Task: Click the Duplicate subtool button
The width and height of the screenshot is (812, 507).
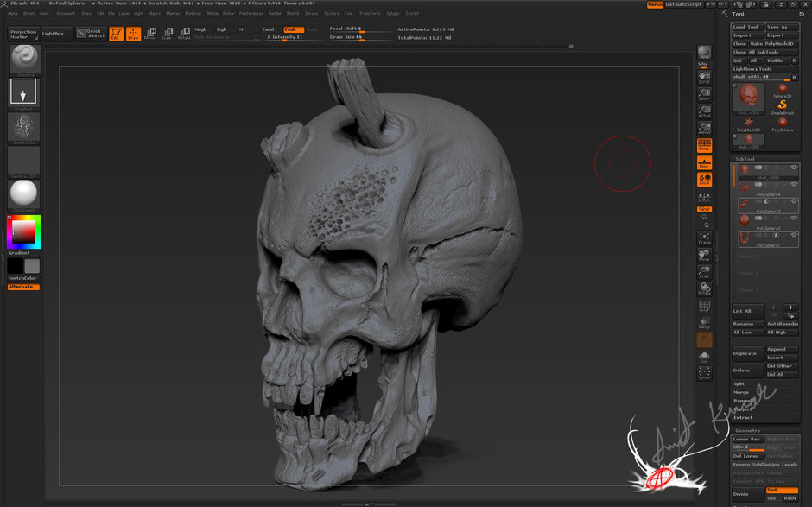Action: 746,353
